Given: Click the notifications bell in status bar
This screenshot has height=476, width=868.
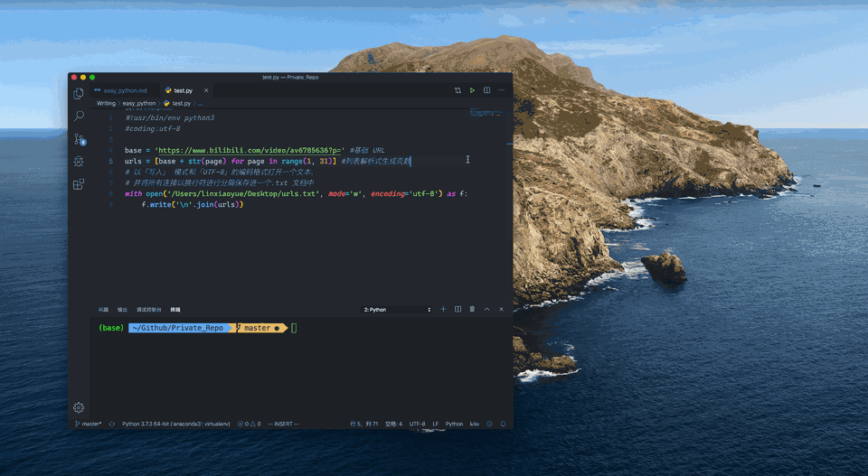Looking at the screenshot, I should tap(504, 424).
